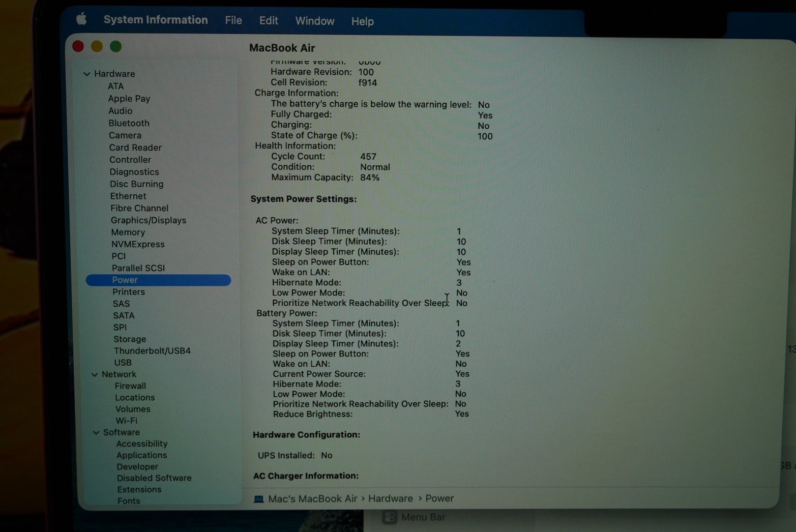Click the UPS Installed line
Screen dimensions: 796x532
pos(295,455)
